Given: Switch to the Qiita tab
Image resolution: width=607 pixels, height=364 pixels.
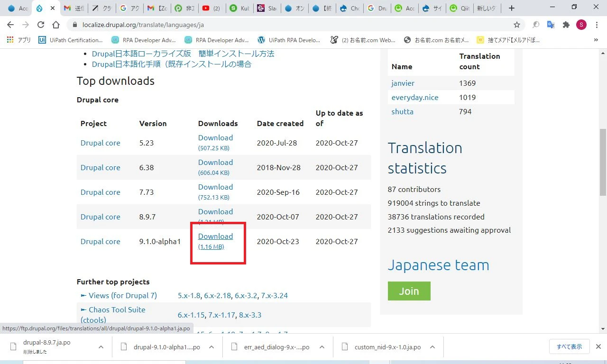Looking at the screenshot, I should [x=459, y=8].
